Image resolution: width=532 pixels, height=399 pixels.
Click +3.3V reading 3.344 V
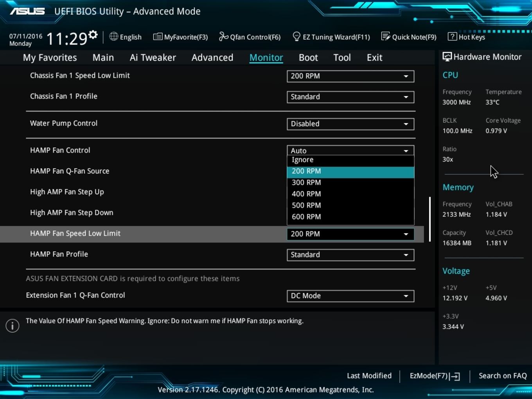click(453, 327)
